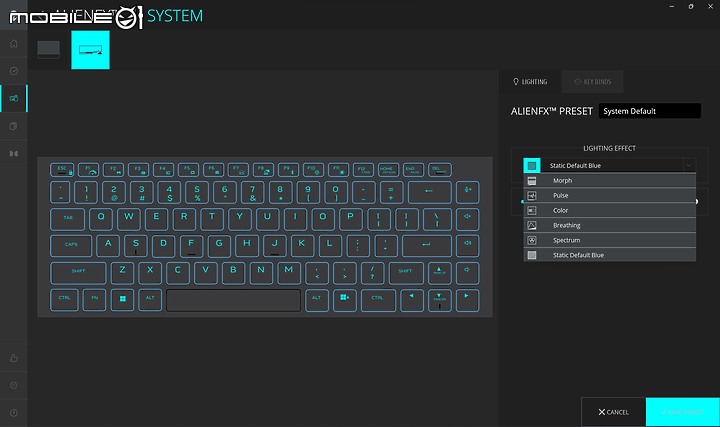Choose Pulse lighting effect
The height and width of the screenshot is (427, 720).
pos(609,195)
